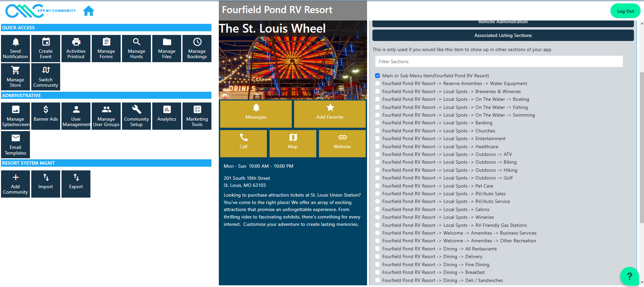Click the Filter Sections input field
The width and height of the screenshot is (644, 287).
[499, 61]
